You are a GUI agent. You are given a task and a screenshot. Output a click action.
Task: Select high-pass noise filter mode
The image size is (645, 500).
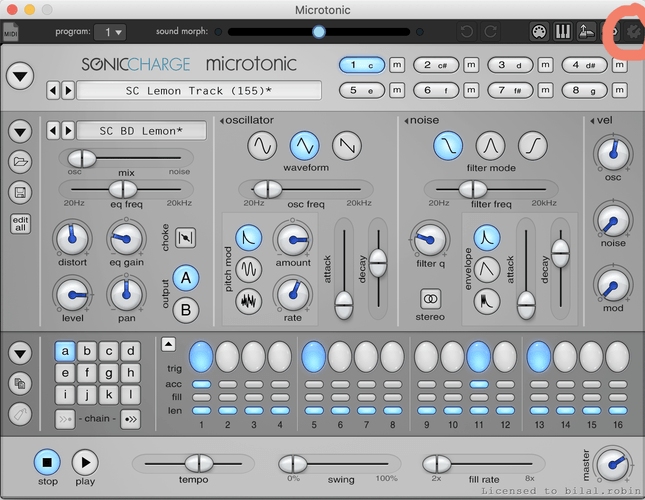(x=533, y=146)
